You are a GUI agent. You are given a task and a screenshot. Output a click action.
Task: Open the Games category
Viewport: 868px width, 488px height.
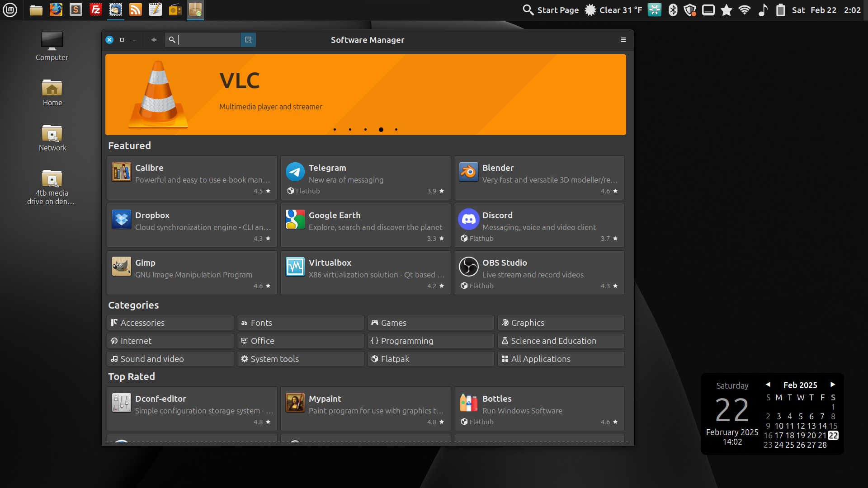coord(430,323)
